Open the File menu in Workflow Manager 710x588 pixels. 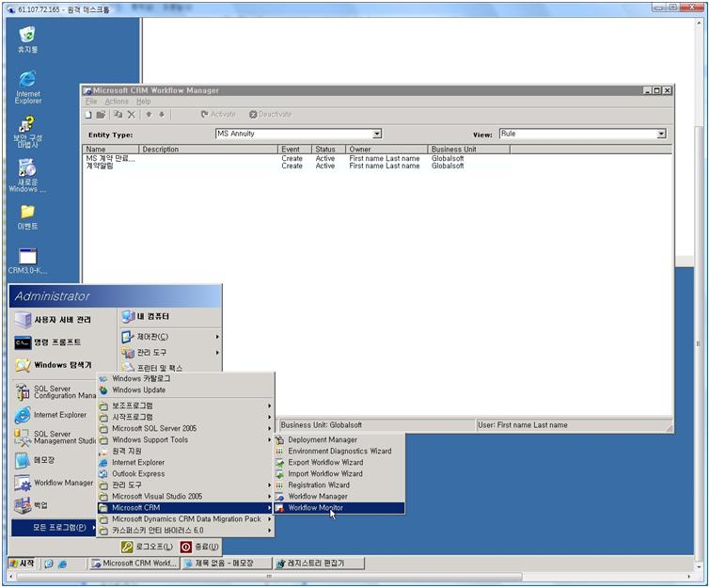click(x=91, y=102)
